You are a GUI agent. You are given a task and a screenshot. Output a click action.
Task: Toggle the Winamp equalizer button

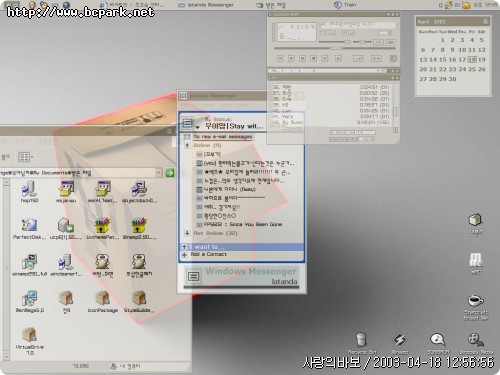click(378, 42)
